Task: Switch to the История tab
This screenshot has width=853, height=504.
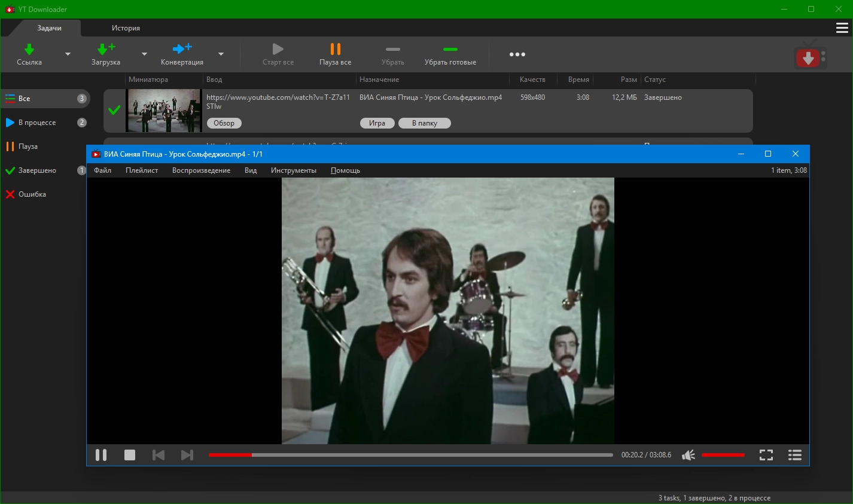Action: 126,28
